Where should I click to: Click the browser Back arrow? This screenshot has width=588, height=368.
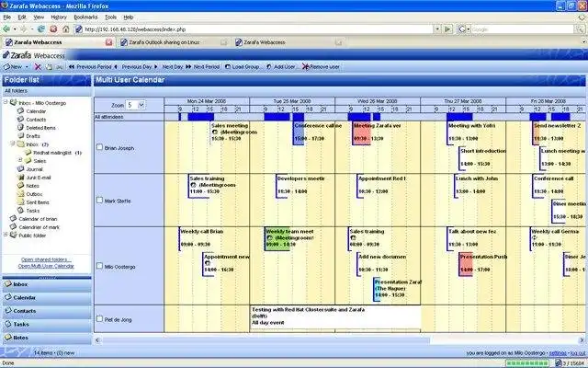(x=6, y=29)
